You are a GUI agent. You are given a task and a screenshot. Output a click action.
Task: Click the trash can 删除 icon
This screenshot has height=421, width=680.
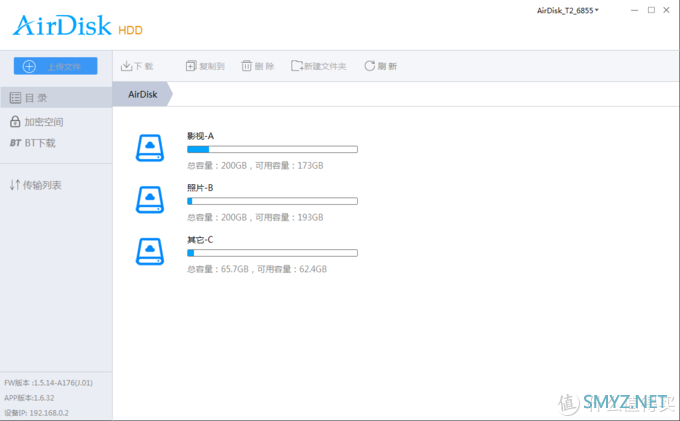[x=246, y=66]
